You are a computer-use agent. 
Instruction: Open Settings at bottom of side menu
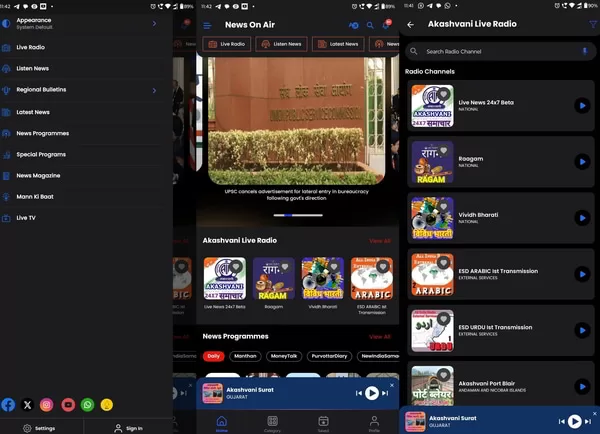coord(39,428)
